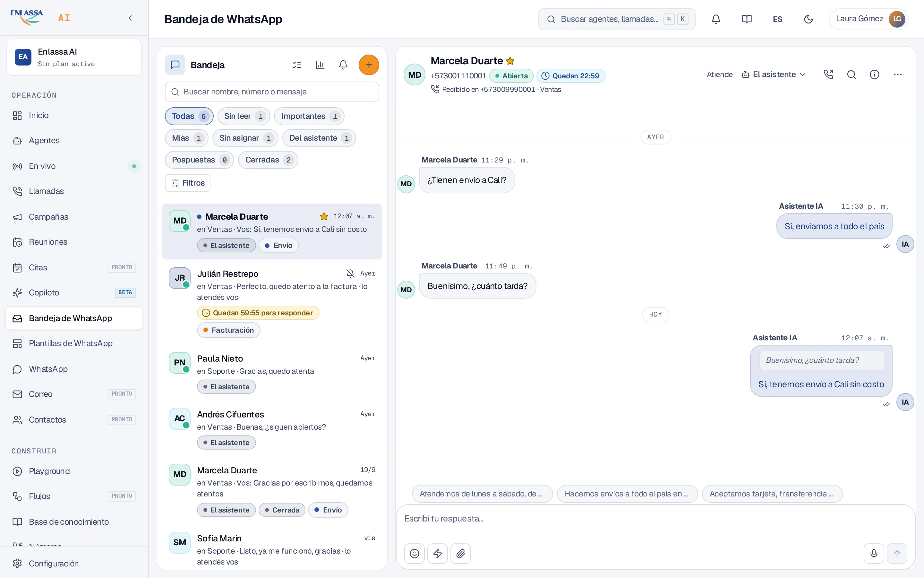Start a call with phone icon in chat header
924x578 pixels.
[x=828, y=74]
